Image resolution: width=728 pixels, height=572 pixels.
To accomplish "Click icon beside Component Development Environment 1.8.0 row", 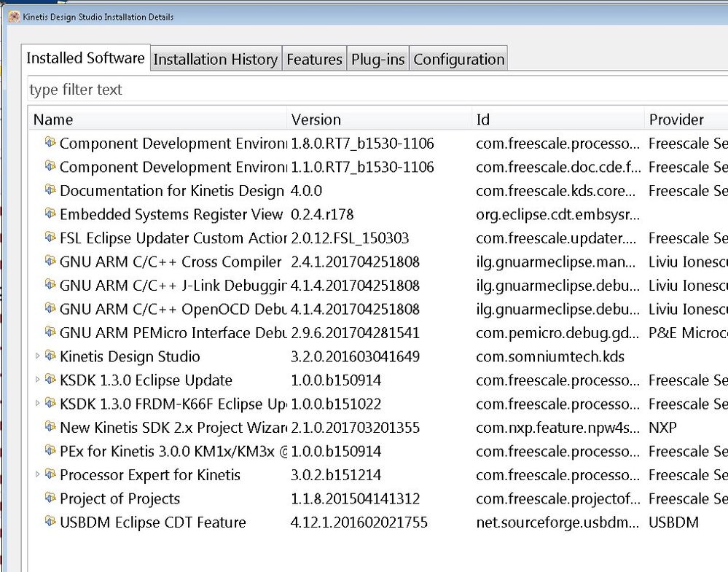I will coord(50,142).
